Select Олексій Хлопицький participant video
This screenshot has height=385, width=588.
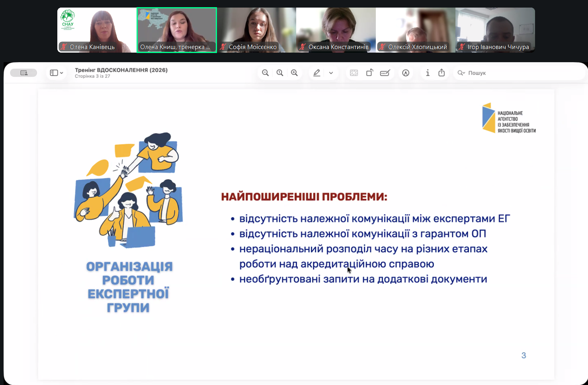point(416,30)
